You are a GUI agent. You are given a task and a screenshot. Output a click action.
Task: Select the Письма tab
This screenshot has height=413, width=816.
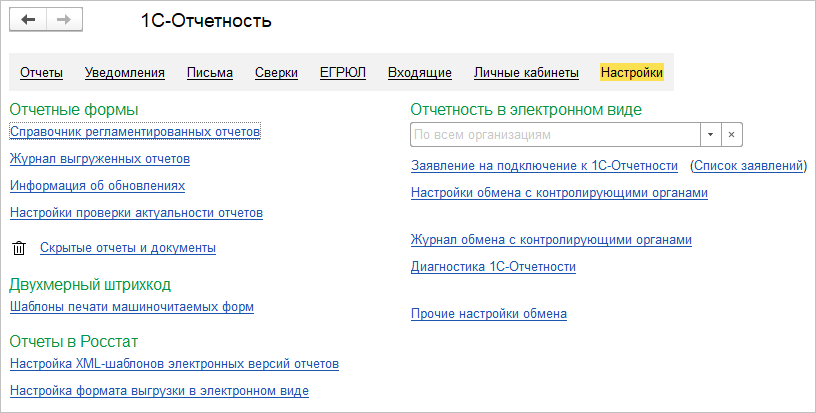point(210,73)
